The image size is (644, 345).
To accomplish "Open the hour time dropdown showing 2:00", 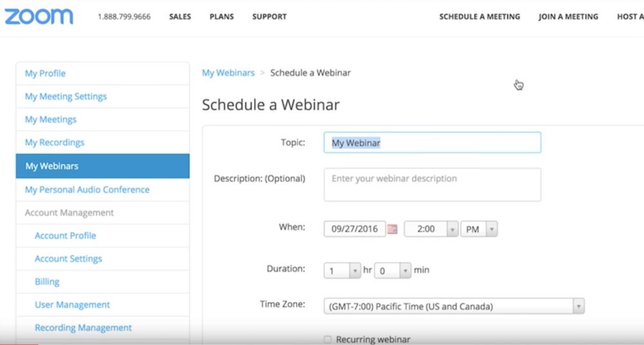I will pos(430,229).
